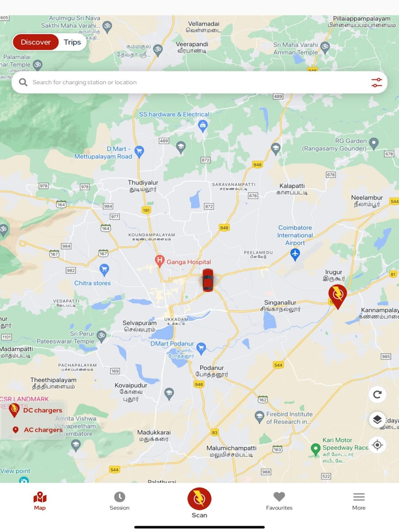Image resolution: width=399 pixels, height=532 pixels.
Task: Tap the Scan lightning button
Action: point(199,499)
